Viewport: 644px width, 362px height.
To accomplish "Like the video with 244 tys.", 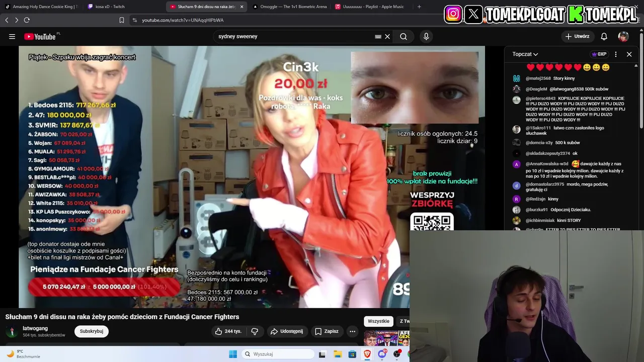I will click(x=228, y=331).
